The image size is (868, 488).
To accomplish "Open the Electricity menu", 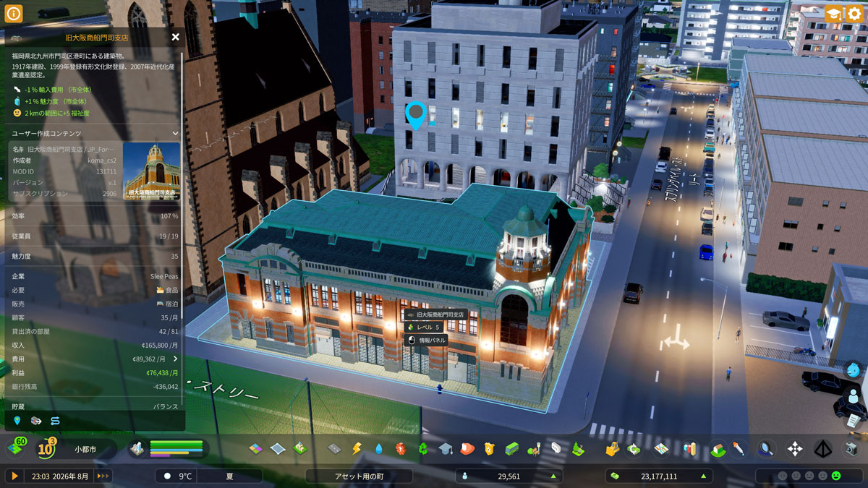I will [356, 449].
